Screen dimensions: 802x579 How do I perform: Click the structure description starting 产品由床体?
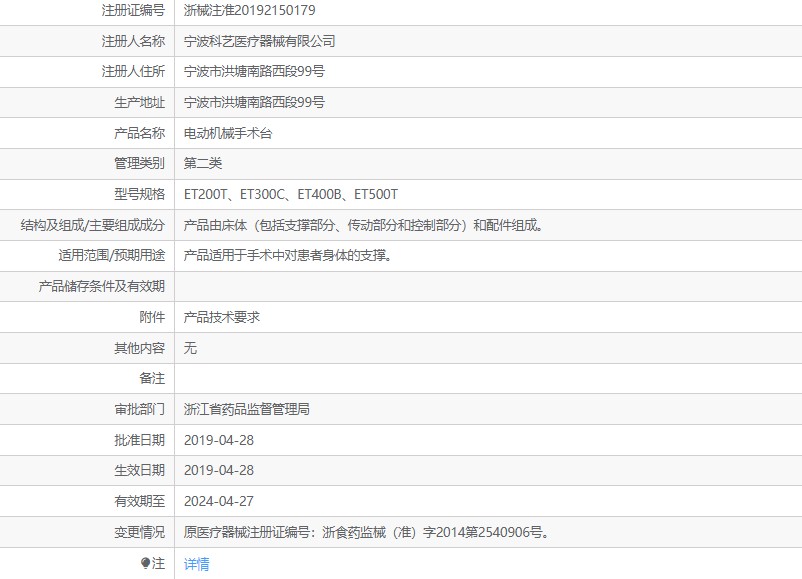363,225
